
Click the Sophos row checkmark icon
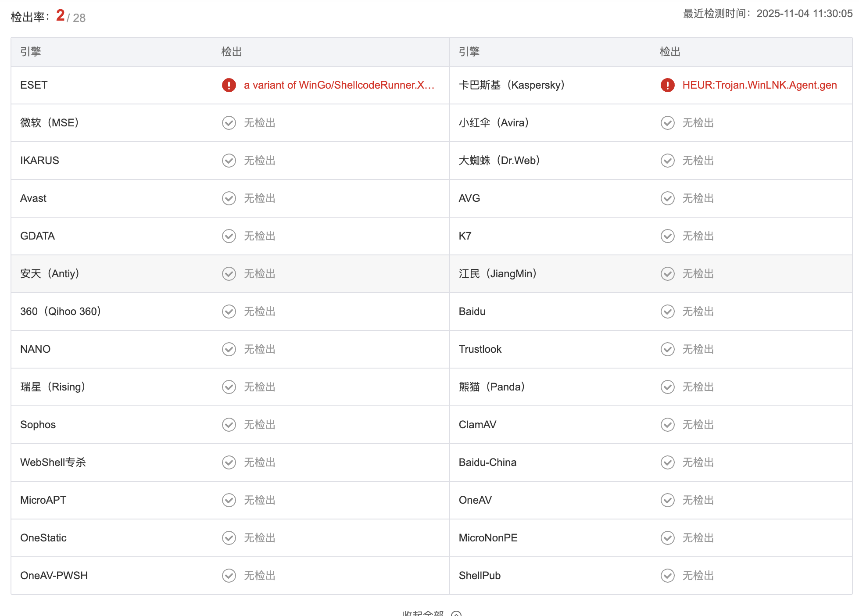(x=229, y=425)
